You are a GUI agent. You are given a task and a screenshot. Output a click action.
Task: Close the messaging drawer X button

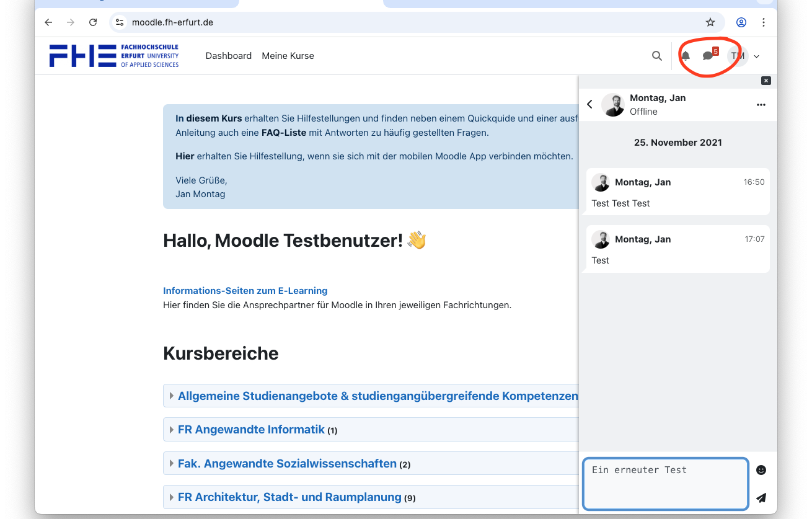click(766, 81)
